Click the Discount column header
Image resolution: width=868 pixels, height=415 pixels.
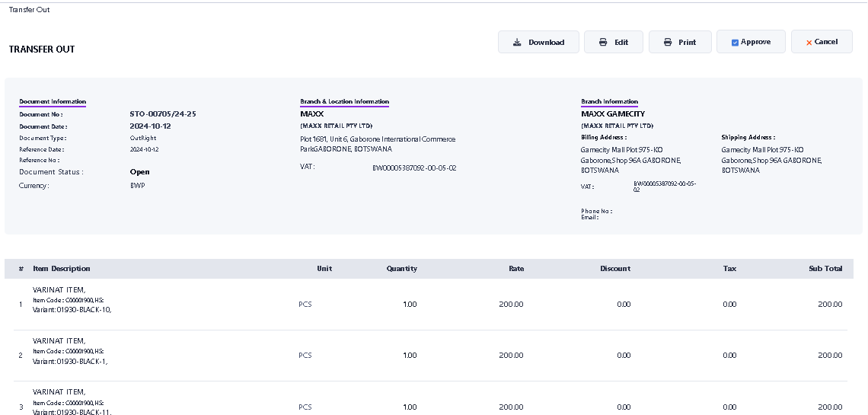pos(614,269)
